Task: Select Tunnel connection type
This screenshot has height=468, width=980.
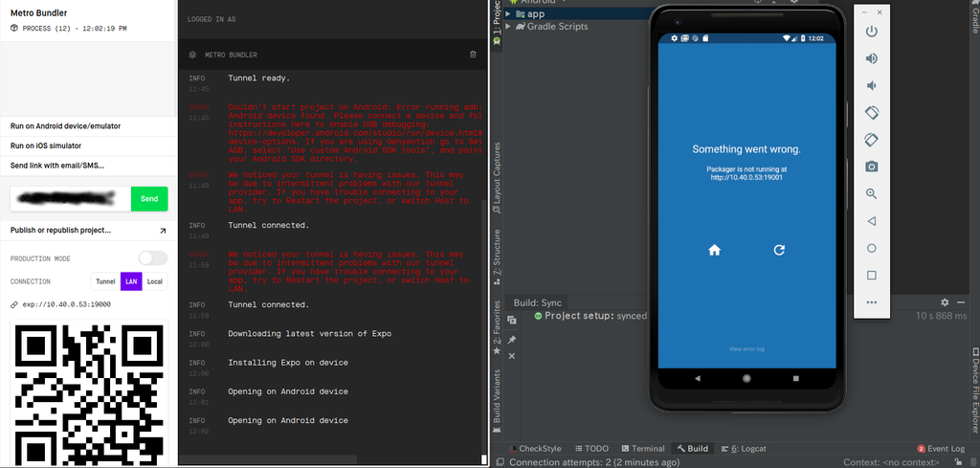Action: click(x=105, y=281)
